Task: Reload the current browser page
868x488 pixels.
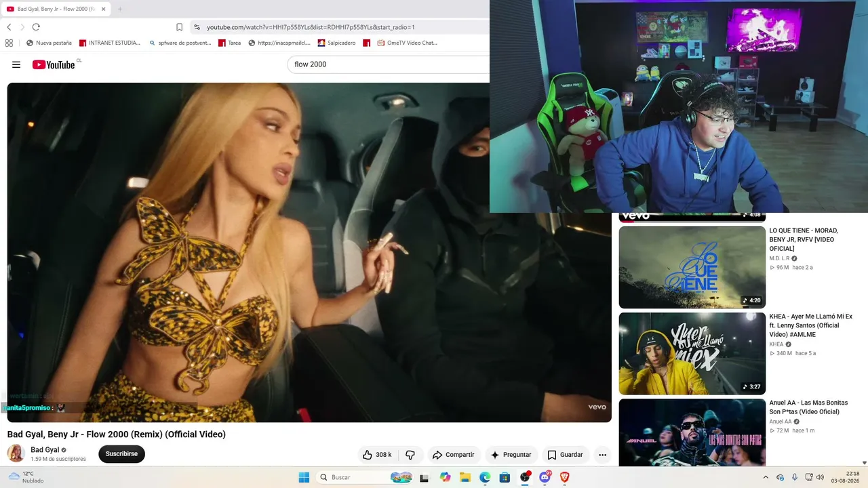Action: tap(36, 27)
